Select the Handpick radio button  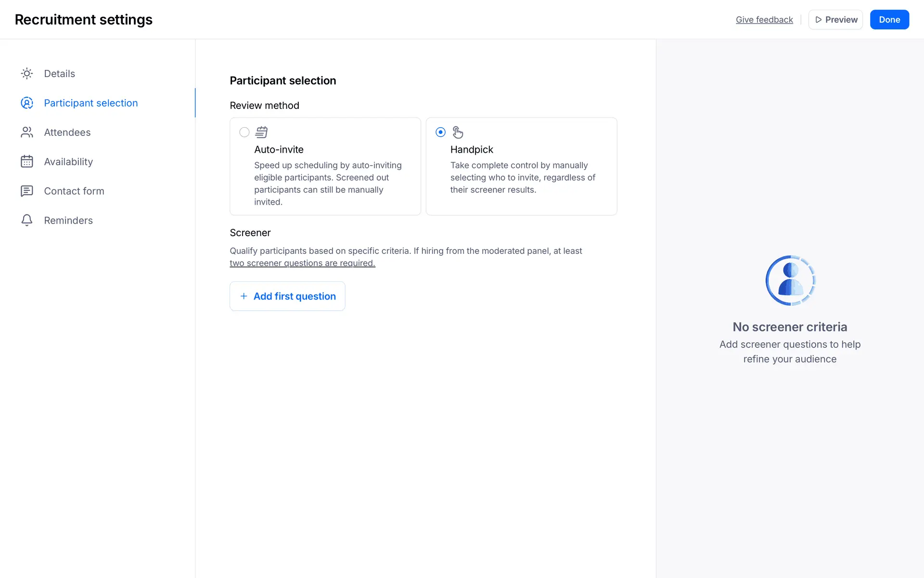coord(440,132)
